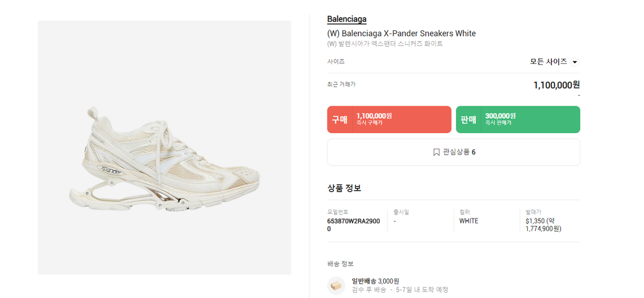Click the WHITE color value
Screen dimensions: 644x298
click(x=469, y=221)
